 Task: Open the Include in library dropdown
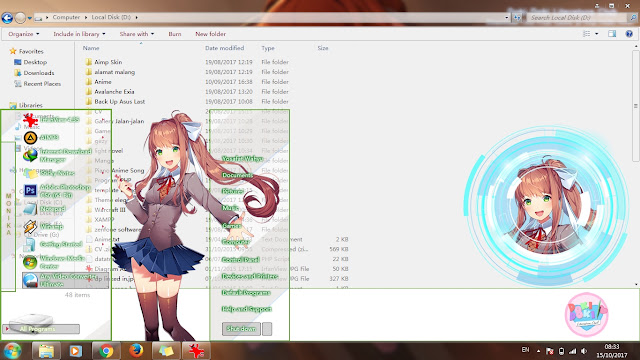tap(79, 34)
